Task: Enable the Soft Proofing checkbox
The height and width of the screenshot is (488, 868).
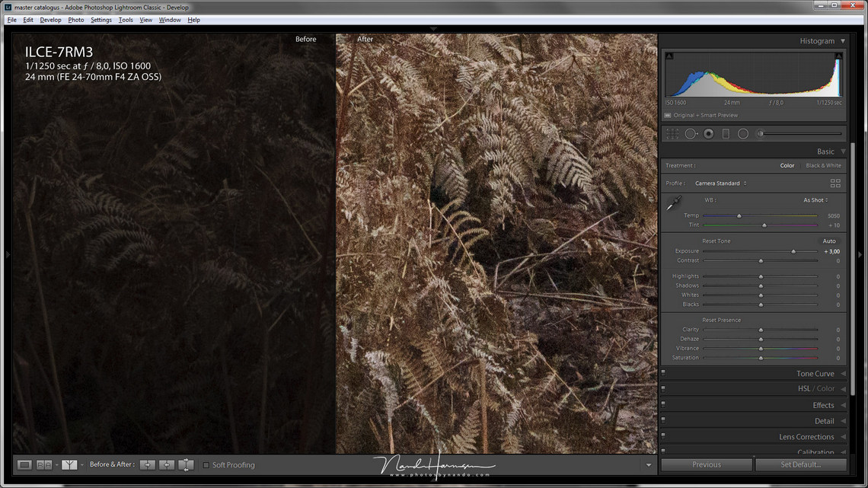Action: (x=206, y=464)
